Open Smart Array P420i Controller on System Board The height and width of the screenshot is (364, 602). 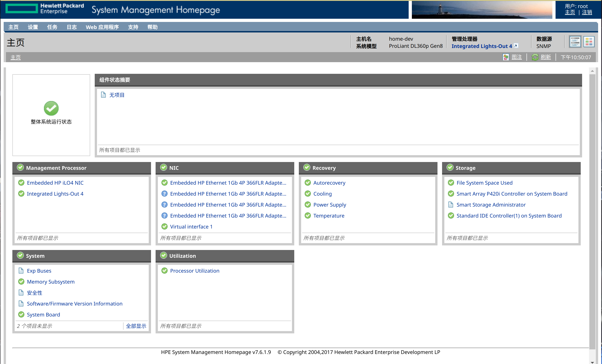[x=512, y=194]
